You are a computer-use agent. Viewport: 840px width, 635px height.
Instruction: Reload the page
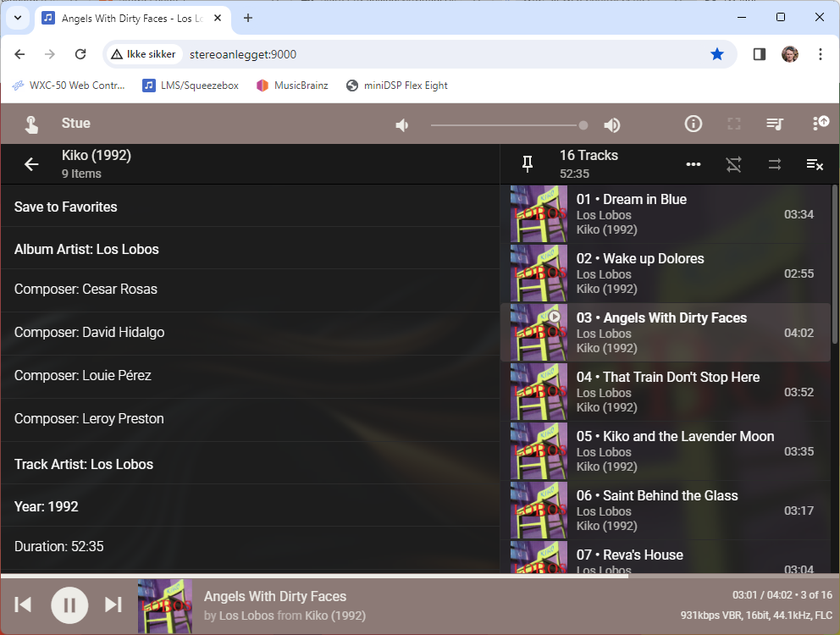coord(80,54)
